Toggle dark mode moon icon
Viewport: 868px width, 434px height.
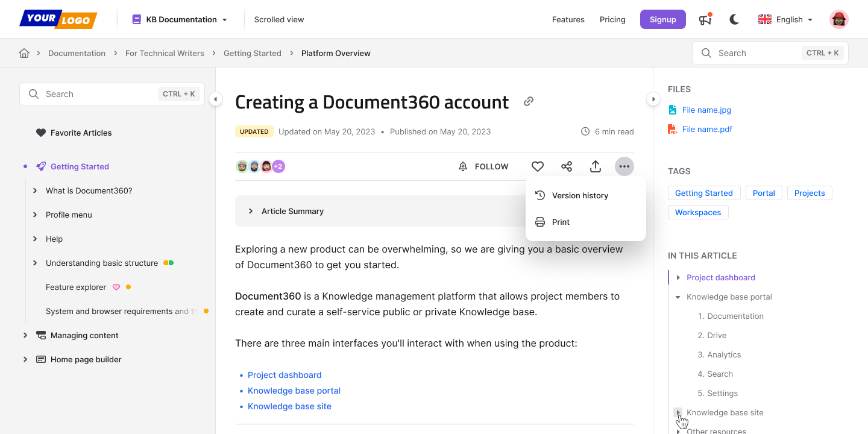click(x=734, y=19)
